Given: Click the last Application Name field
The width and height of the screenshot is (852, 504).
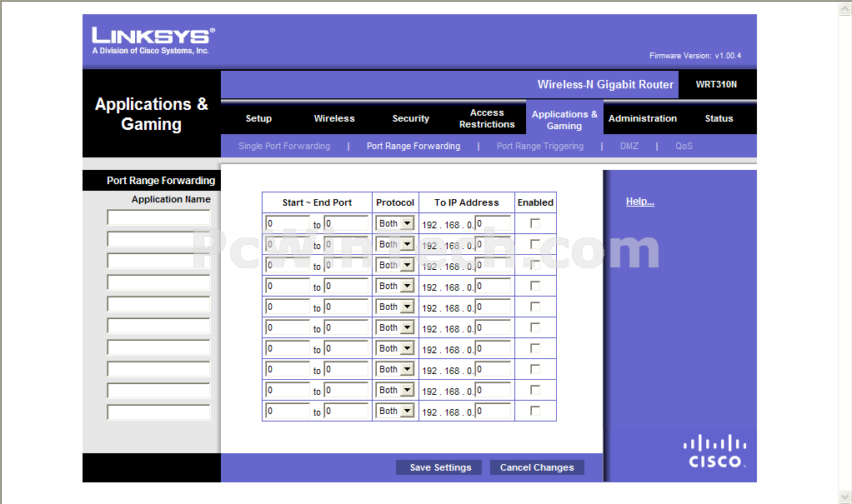Looking at the screenshot, I should 158,412.
